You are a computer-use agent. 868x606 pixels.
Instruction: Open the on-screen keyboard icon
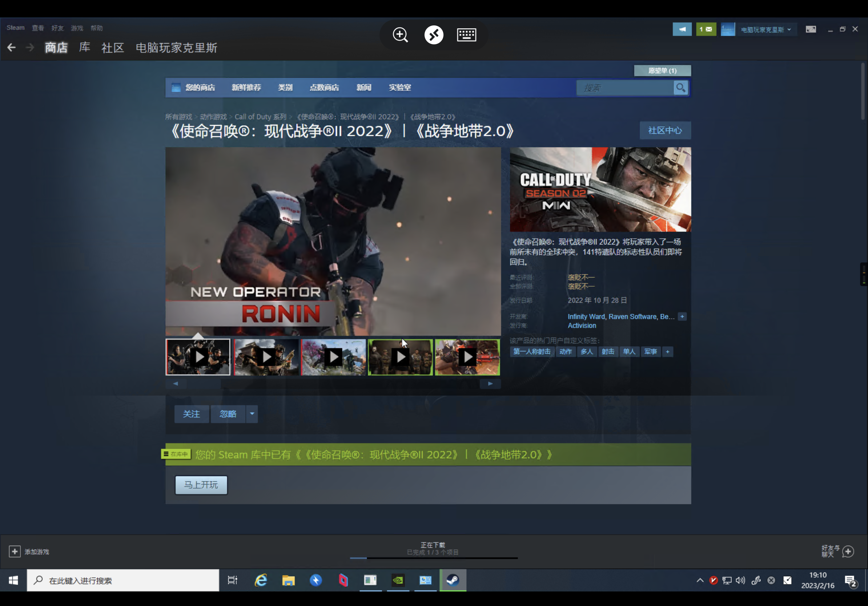point(466,35)
